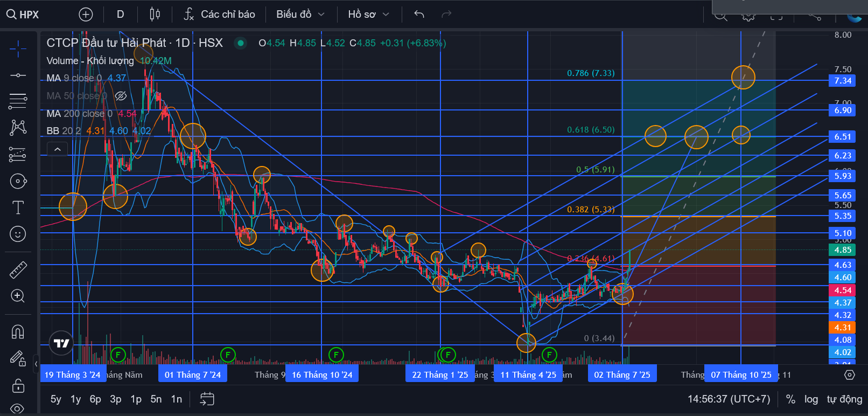Toggle magnet mode for drawings
This screenshot has height=416, width=868.
coord(18,331)
